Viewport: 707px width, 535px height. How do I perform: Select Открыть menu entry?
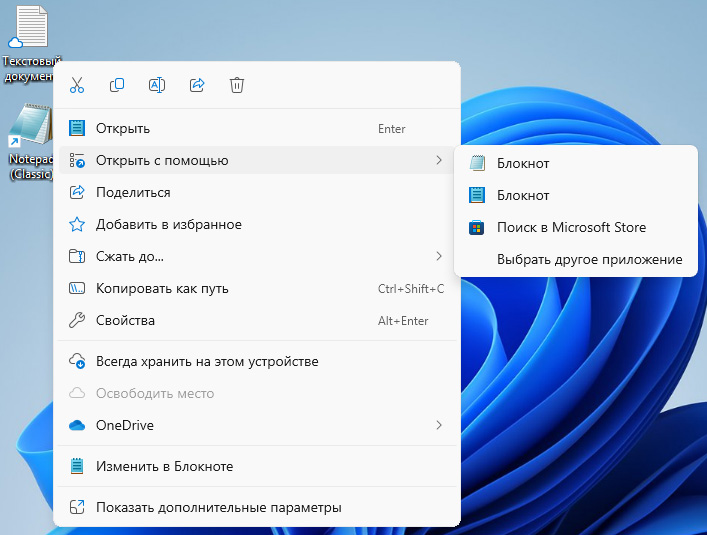(257, 128)
